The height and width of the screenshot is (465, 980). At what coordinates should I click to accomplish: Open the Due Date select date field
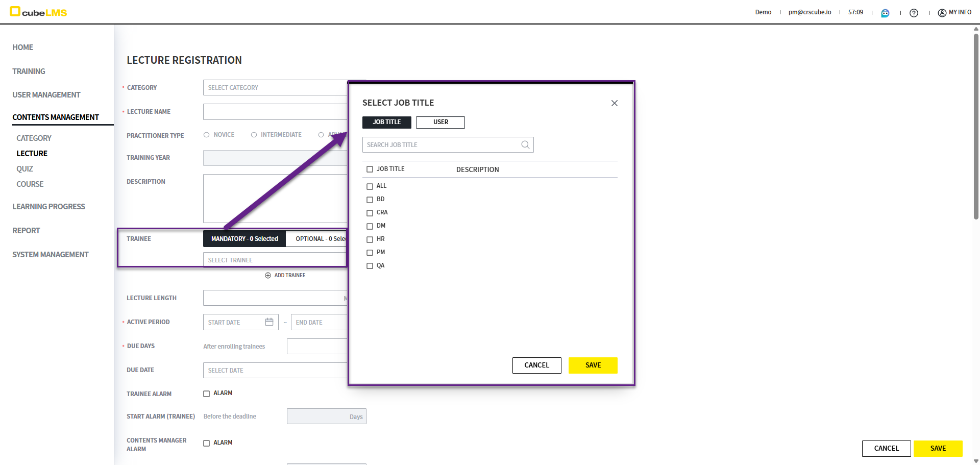point(276,371)
